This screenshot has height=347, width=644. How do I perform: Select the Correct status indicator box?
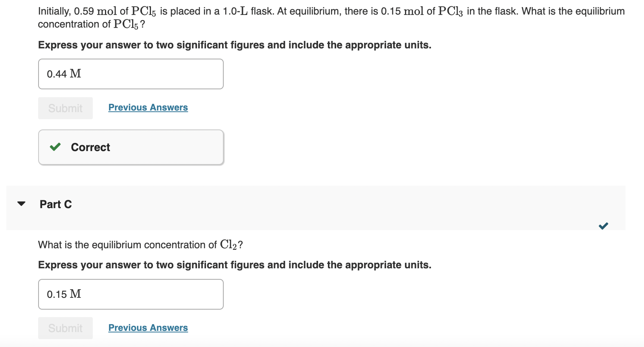(131, 147)
